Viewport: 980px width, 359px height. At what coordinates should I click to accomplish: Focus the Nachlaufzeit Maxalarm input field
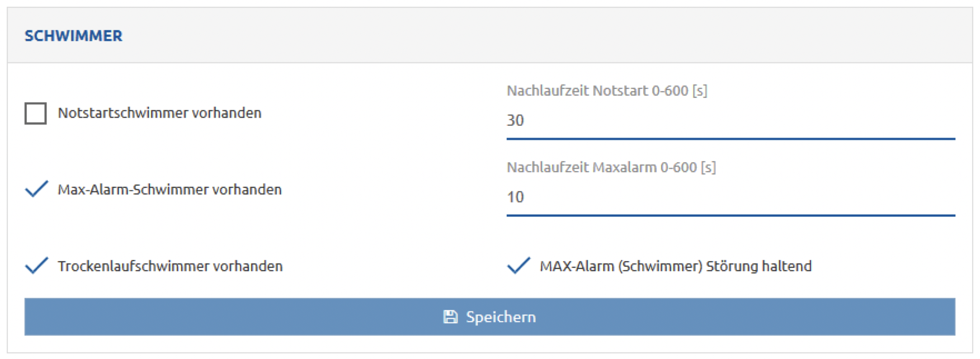(731, 198)
